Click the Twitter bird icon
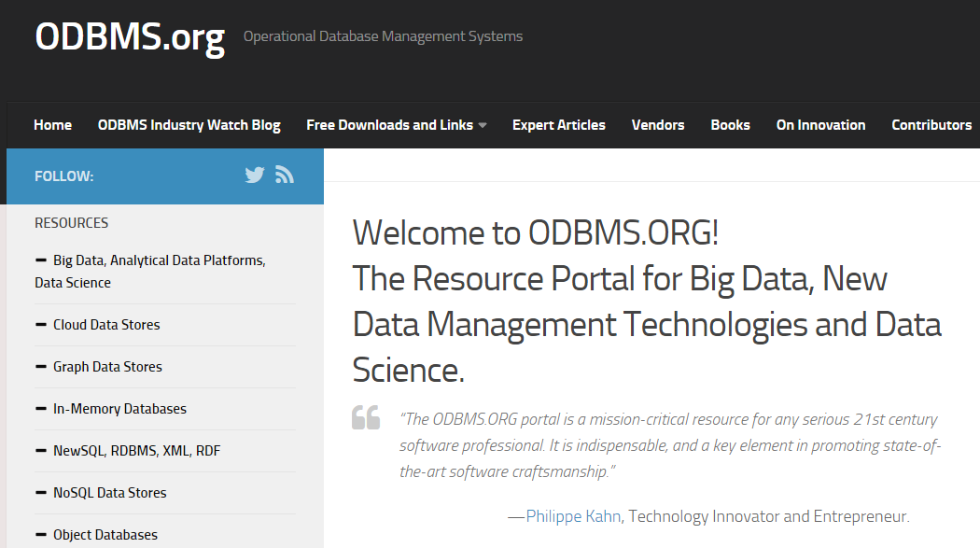The height and width of the screenshot is (548, 980). click(255, 176)
